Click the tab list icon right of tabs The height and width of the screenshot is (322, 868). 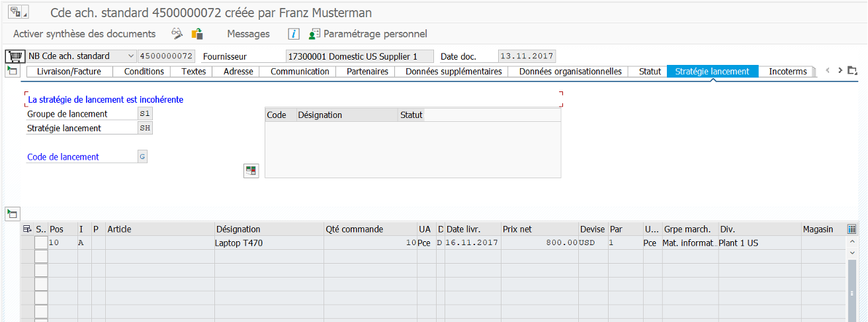coord(852,71)
